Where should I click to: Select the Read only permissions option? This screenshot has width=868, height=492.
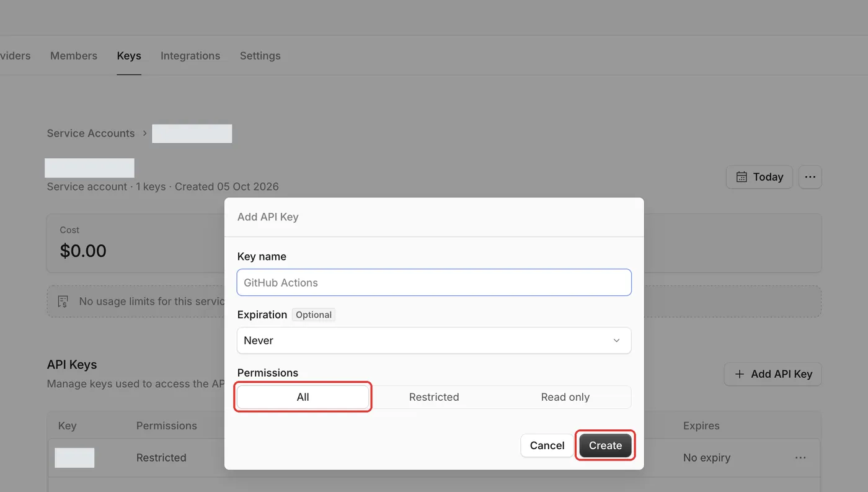[565, 397]
